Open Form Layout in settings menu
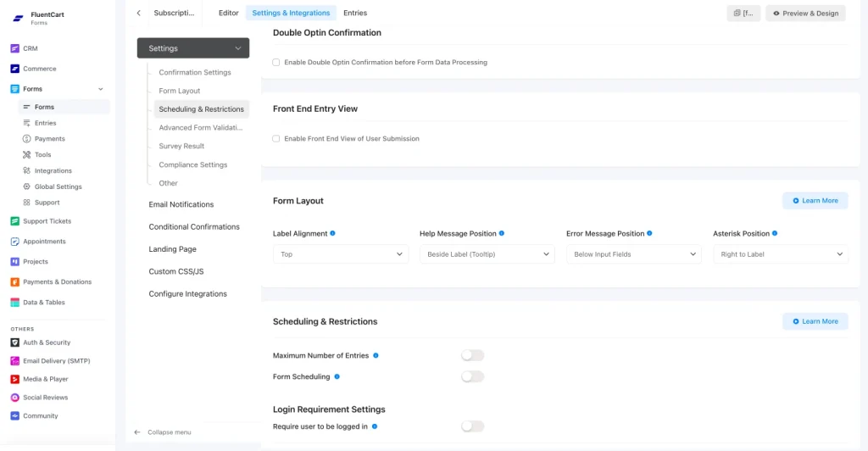The image size is (868, 451). click(180, 91)
